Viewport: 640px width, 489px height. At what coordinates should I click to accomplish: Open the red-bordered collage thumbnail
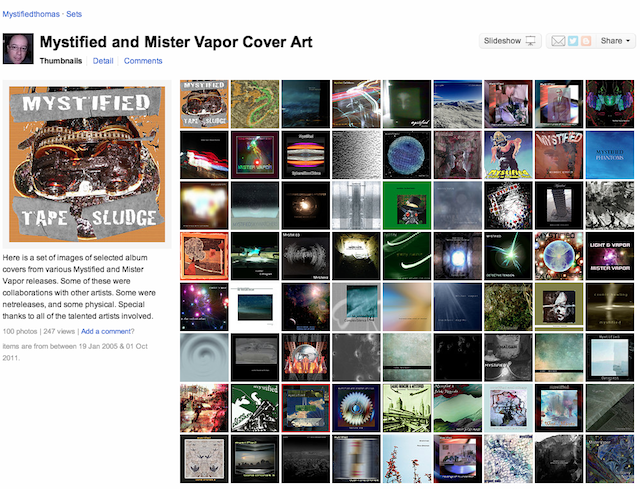point(306,408)
